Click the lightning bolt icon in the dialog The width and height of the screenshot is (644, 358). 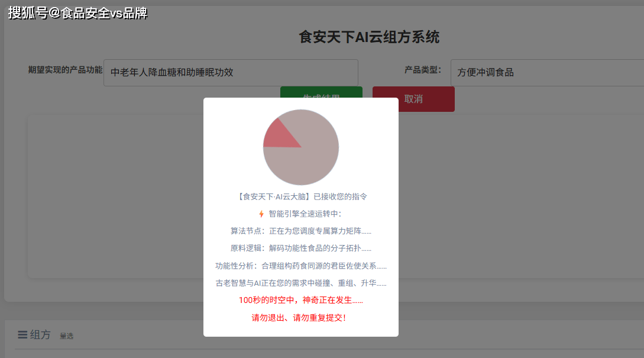[x=261, y=214]
